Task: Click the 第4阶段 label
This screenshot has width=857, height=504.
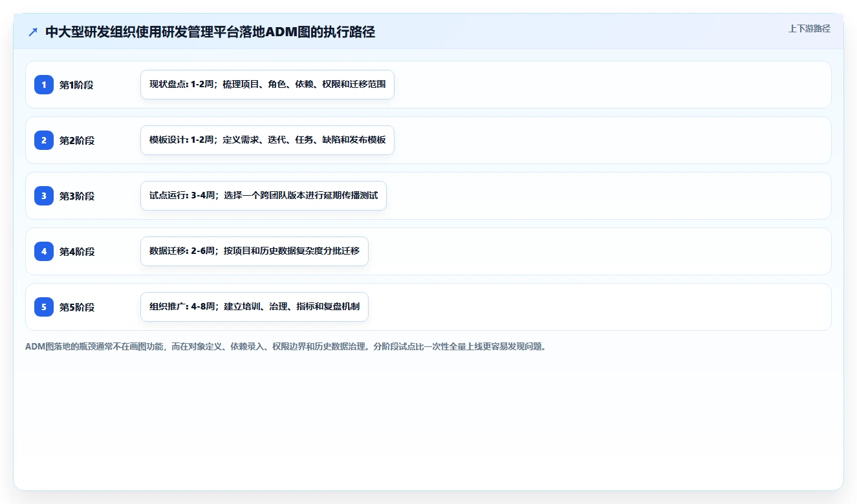Action: (x=77, y=251)
